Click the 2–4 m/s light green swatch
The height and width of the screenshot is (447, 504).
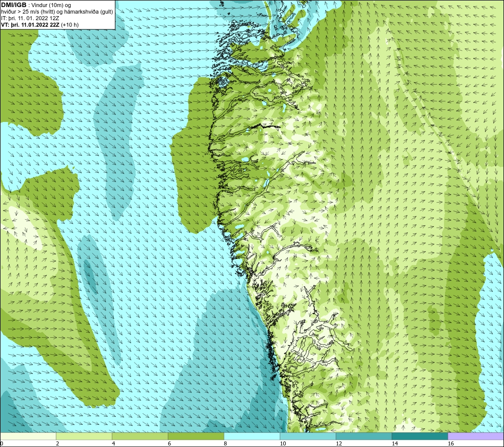click(x=84, y=436)
